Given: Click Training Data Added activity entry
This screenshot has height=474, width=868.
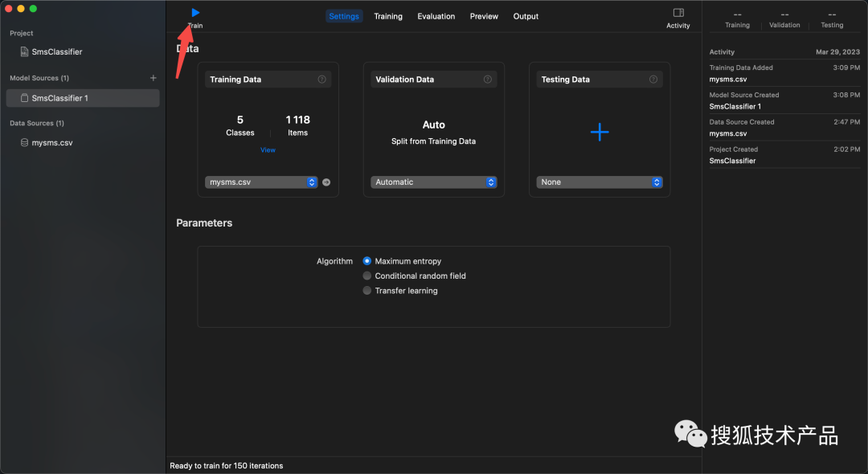Looking at the screenshot, I should click(x=784, y=74).
